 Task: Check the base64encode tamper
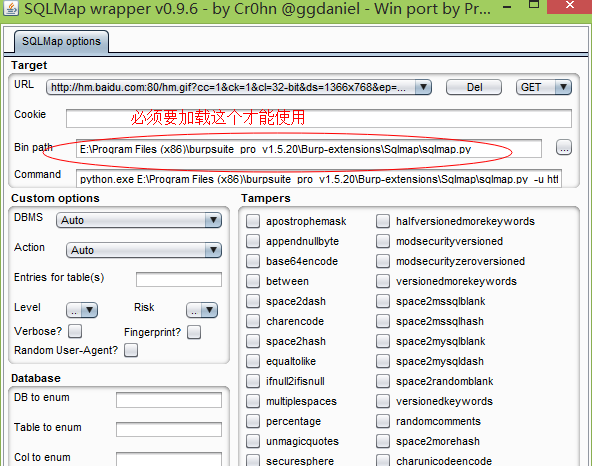tap(253, 261)
